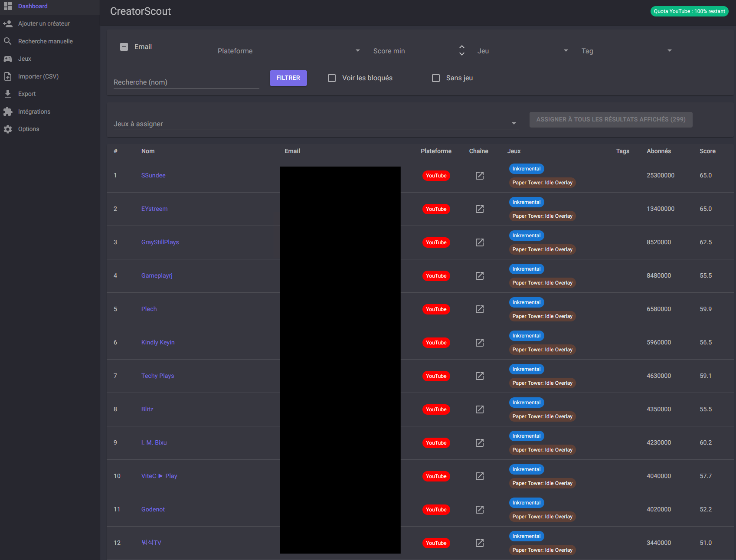Screen dimensions: 736x560
Task: Click the add creator person icon
Action: coord(8,24)
